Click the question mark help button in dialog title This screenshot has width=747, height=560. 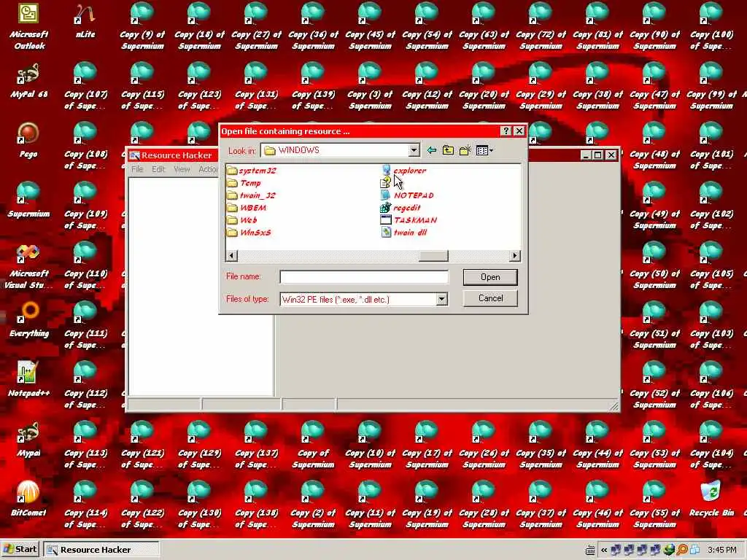point(506,131)
